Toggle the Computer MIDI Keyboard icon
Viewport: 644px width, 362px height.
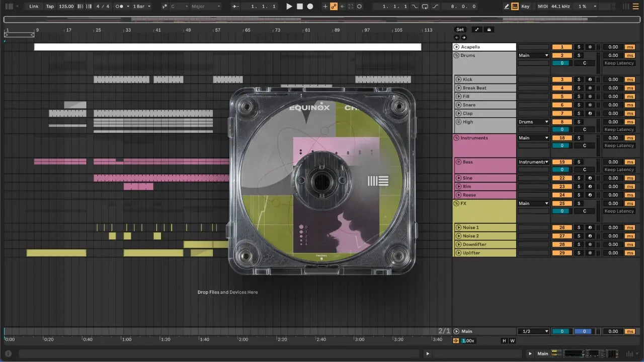[x=515, y=7]
